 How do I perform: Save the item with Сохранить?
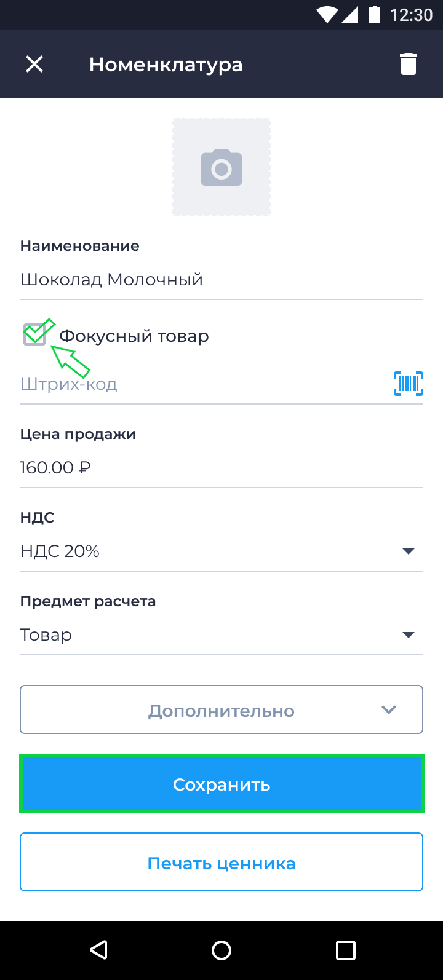point(221,784)
